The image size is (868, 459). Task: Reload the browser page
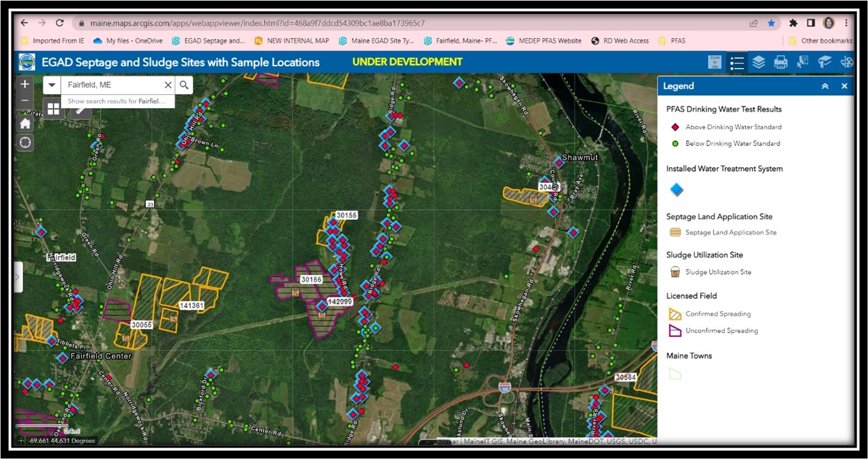(60, 23)
